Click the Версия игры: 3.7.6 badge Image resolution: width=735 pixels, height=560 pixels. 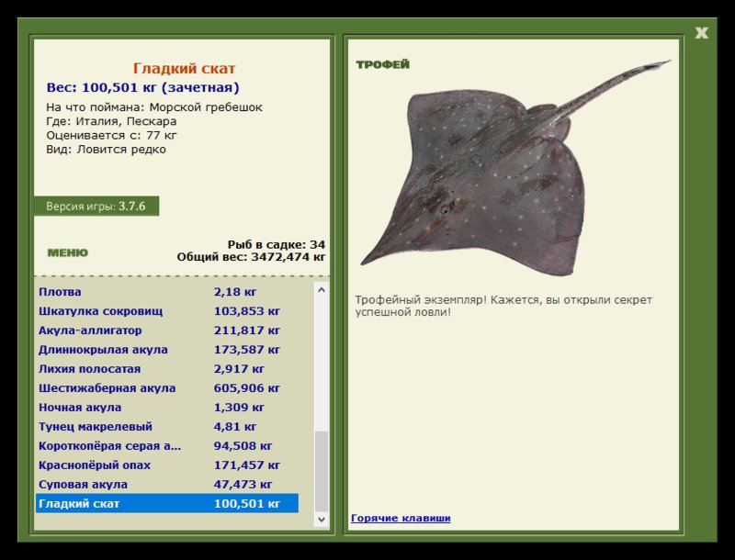coord(96,206)
